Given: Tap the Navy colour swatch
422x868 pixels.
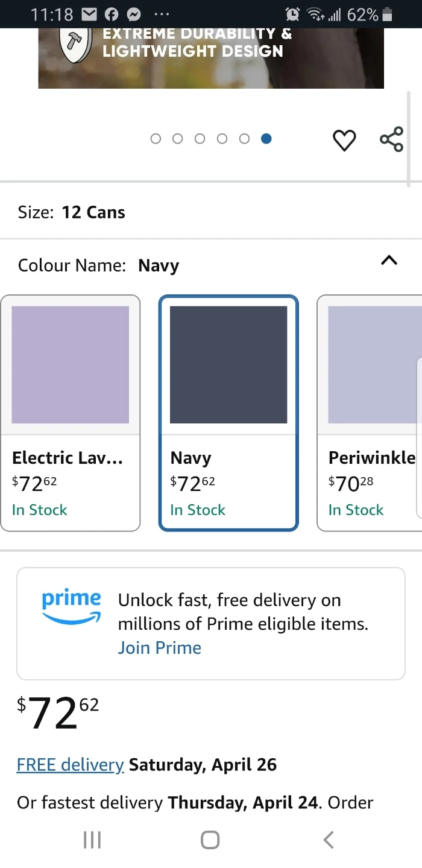Looking at the screenshot, I should [228, 365].
